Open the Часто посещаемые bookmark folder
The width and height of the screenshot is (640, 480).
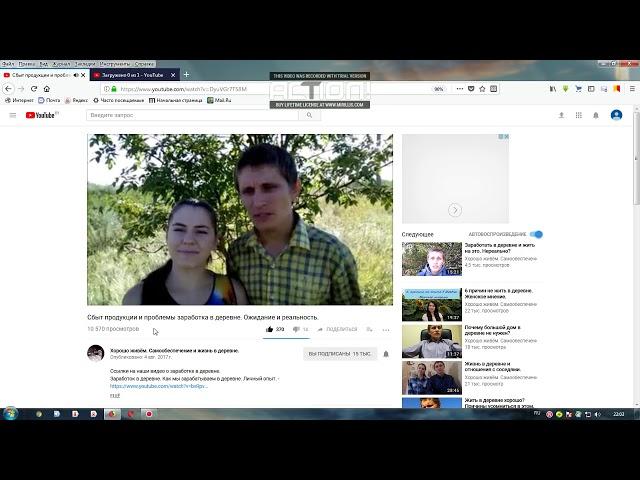click(118, 100)
